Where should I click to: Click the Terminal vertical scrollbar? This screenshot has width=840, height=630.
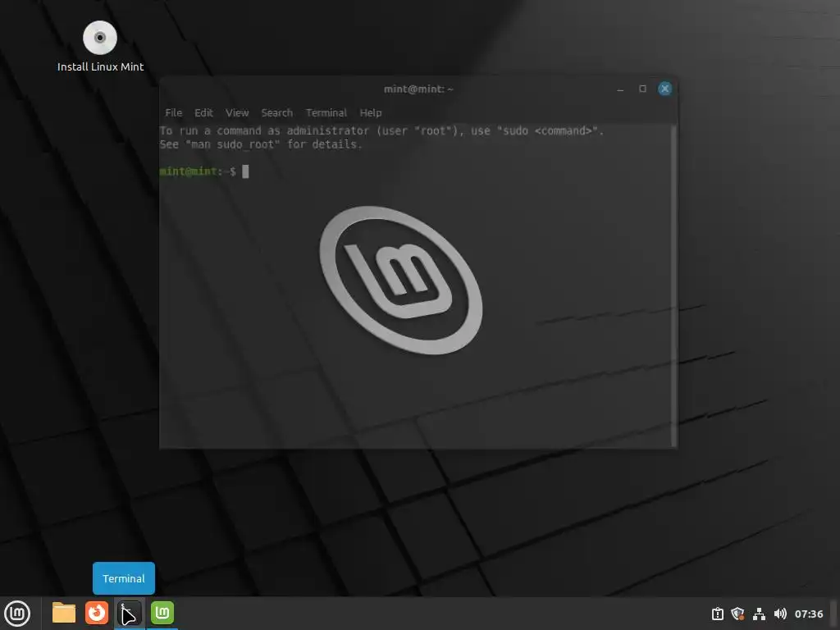[x=674, y=285]
